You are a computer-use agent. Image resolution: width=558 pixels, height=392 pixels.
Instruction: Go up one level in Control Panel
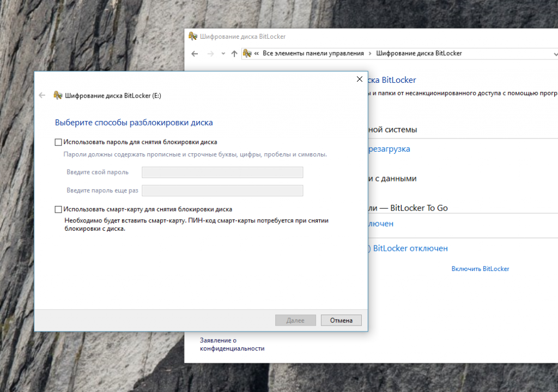[234, 54]
